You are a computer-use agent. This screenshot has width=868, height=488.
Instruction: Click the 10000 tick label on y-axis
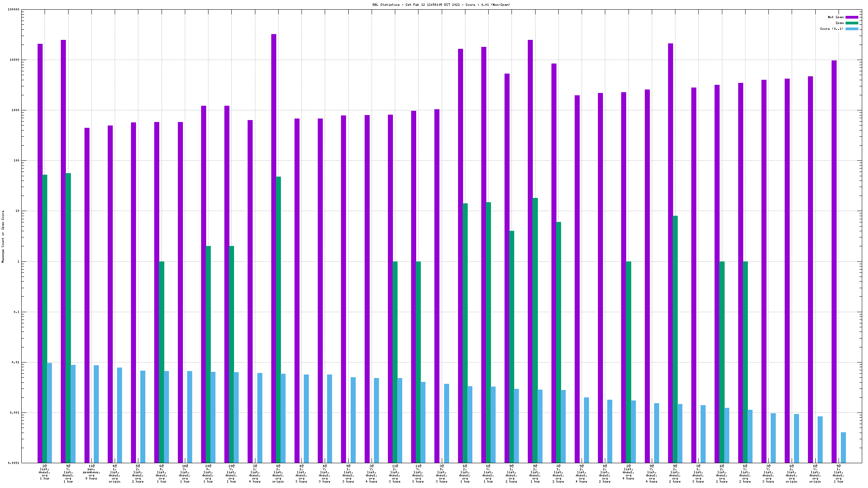[x=14, y=60]
